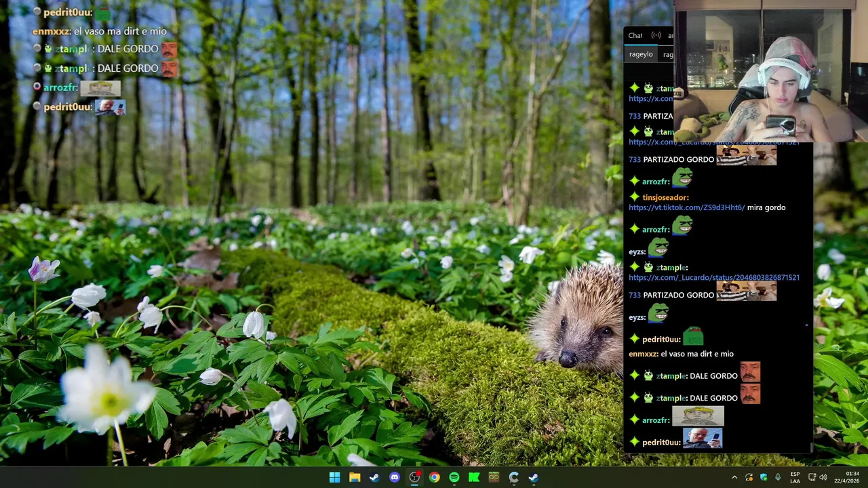Click the broadcast signal icon beside Chat
The height and width of the screenshot is (488, 868).
[656, 35]
